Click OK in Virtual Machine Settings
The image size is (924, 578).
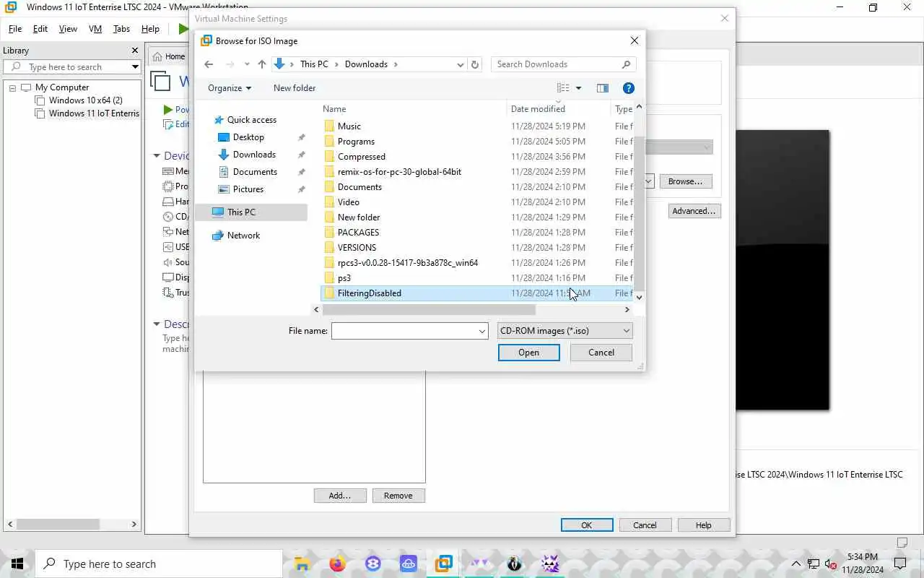pyautogui.click(x=587, y=525)
